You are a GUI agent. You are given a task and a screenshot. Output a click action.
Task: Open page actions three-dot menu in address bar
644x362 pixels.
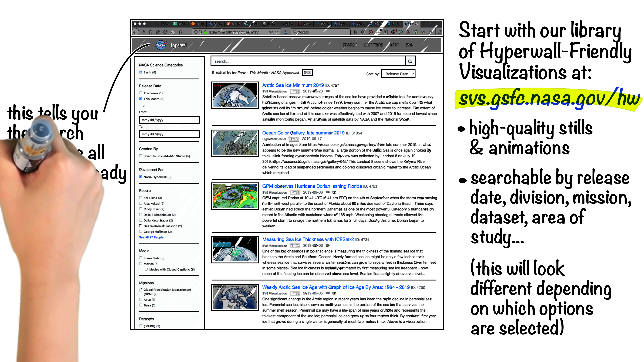pyautogui.click(x=271, y=32)
